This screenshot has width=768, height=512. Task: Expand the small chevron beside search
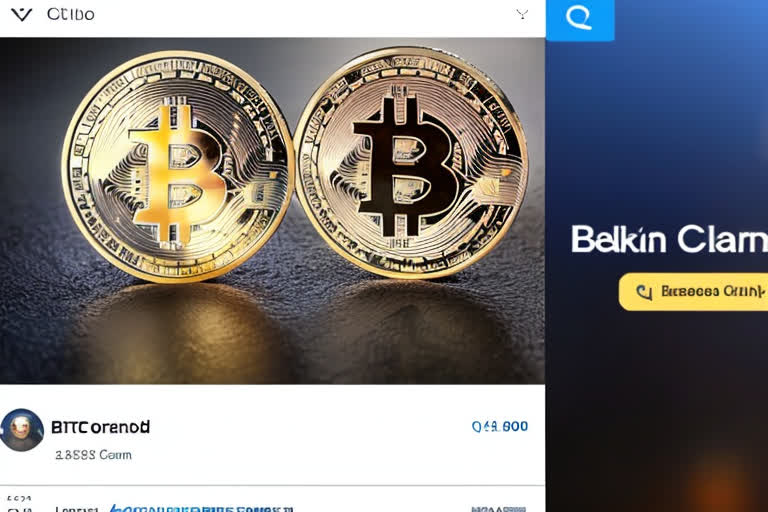coord(522,14)
